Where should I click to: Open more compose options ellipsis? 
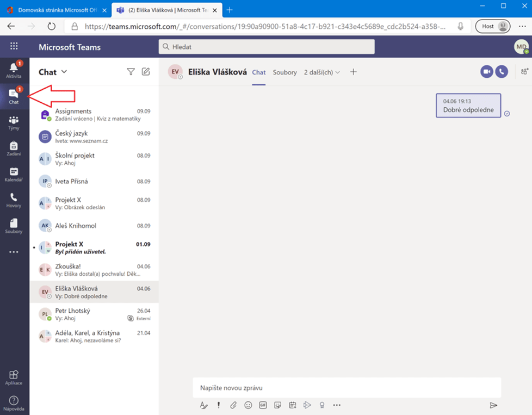(337, 405)
